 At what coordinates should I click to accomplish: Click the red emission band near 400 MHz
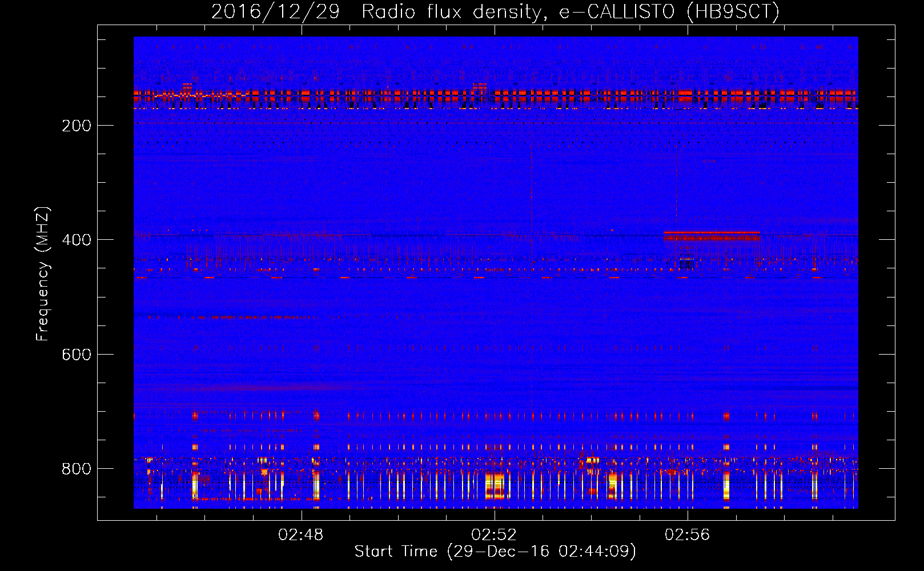[x=712, y=236]
